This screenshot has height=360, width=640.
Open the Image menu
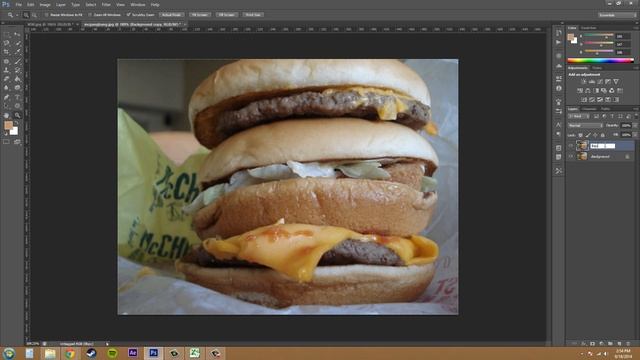pyautogui.click(x=45, y=5)
